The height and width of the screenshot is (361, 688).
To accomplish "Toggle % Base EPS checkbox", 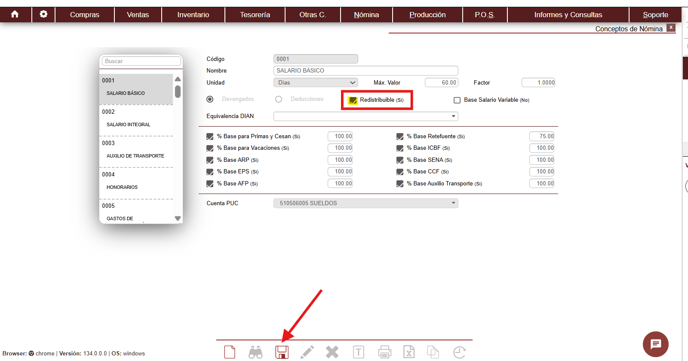I will 210,172.
